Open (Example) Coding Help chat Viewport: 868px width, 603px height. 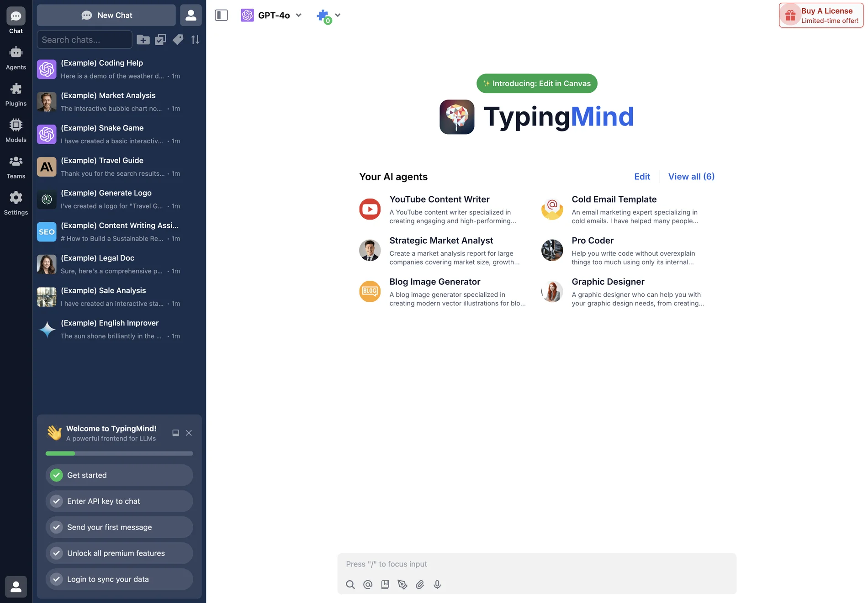(x=119, y=69)
